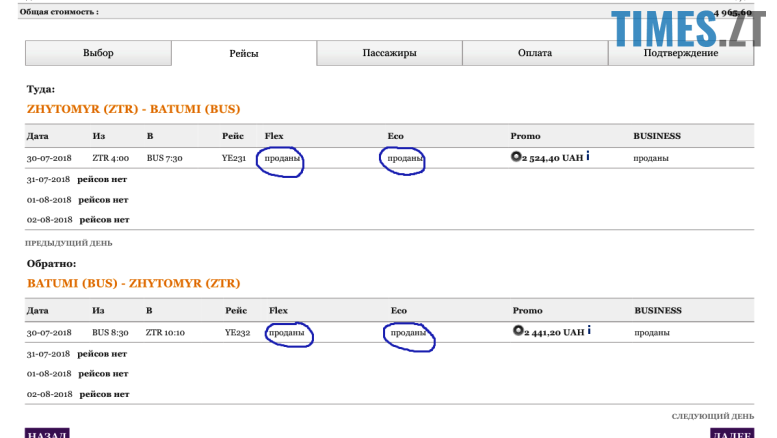Screen dimensions: 777x438
Task: Click the circled Eco 'проданы' for YE231
Action: (x=405, y=158)
